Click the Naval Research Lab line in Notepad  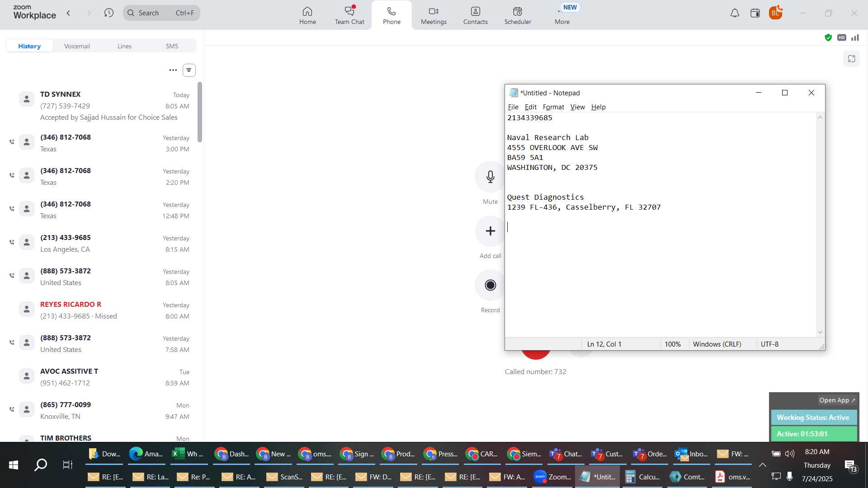tap(548, 137)
